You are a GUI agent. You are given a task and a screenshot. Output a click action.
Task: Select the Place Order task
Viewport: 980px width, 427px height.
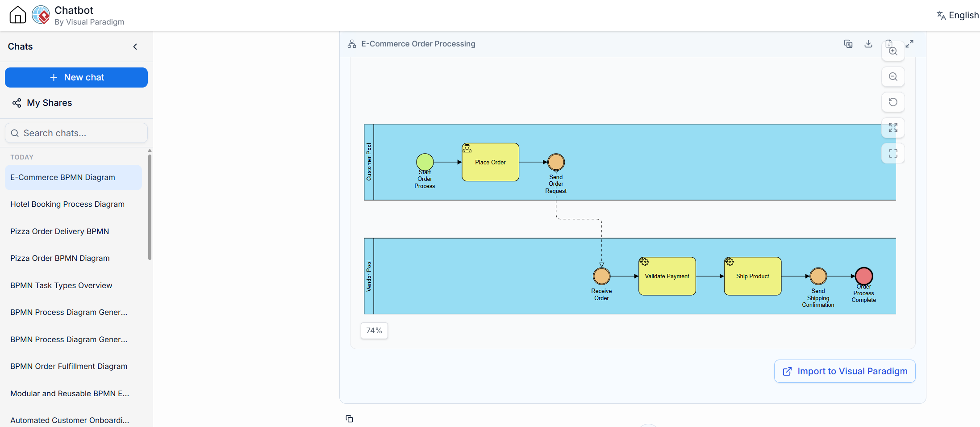click(490, 162)
